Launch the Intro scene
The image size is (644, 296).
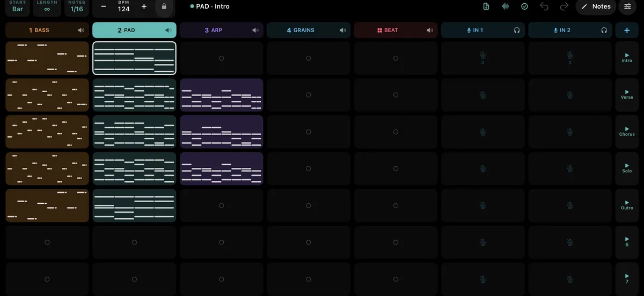[x=627, y=58]
